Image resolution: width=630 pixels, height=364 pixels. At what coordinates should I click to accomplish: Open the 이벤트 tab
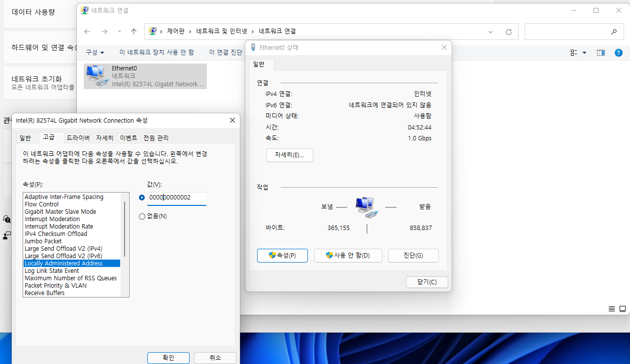point(129,138)
